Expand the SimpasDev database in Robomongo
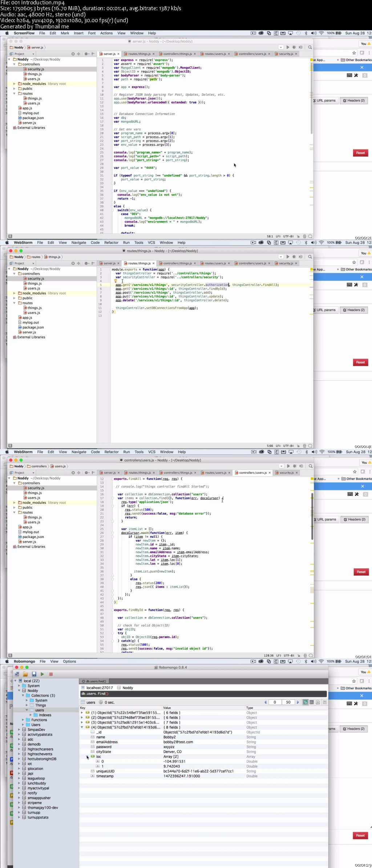Viewport: 372px width, 868px height. click(20, 729)
